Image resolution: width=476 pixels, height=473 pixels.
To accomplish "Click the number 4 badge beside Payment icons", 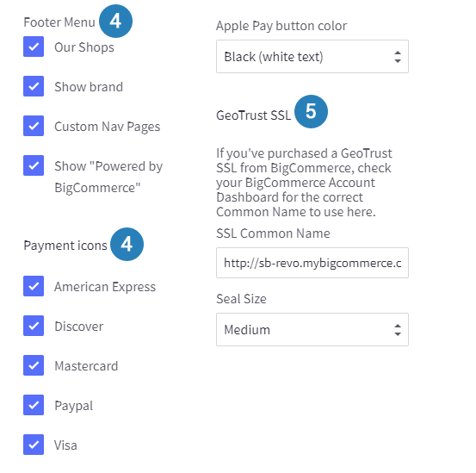I will 127,244.
